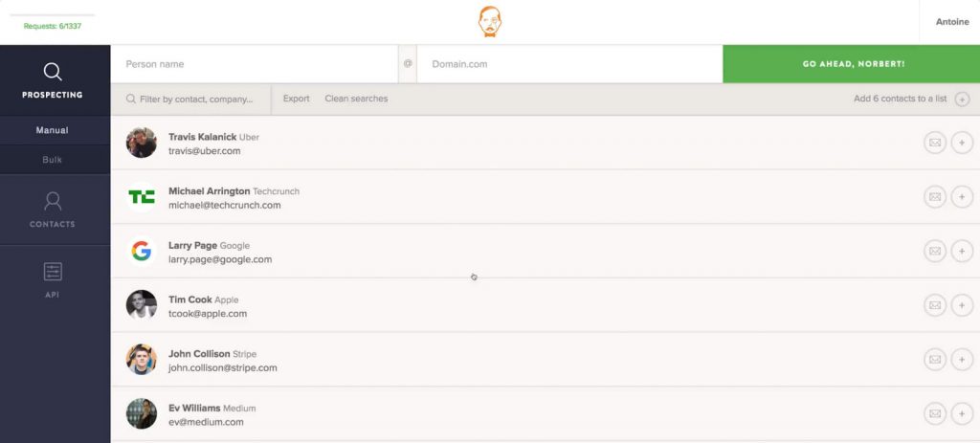Click Clean searches
Screen dimensions: 980x443
click(356, 99)
